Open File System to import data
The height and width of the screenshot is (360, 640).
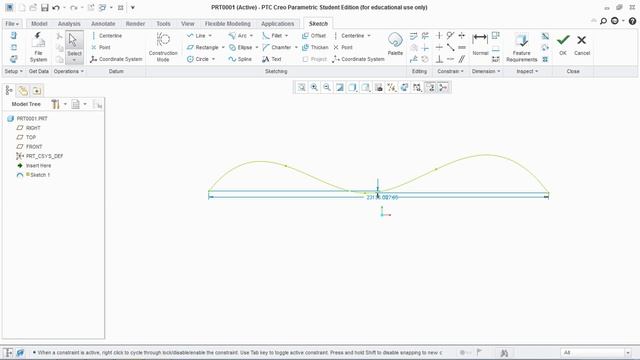pyautogui.click(x=38, y=47)
